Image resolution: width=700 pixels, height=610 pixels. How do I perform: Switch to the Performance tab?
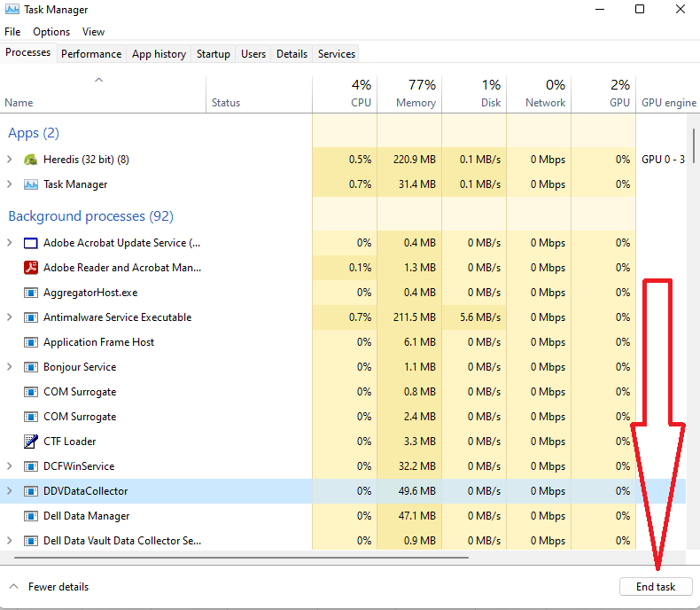[91, 54]
